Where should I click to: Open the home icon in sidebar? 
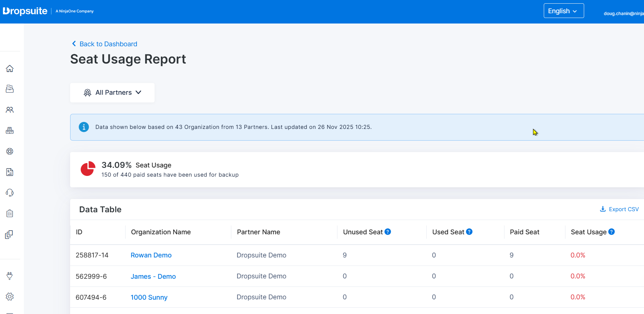10,69
